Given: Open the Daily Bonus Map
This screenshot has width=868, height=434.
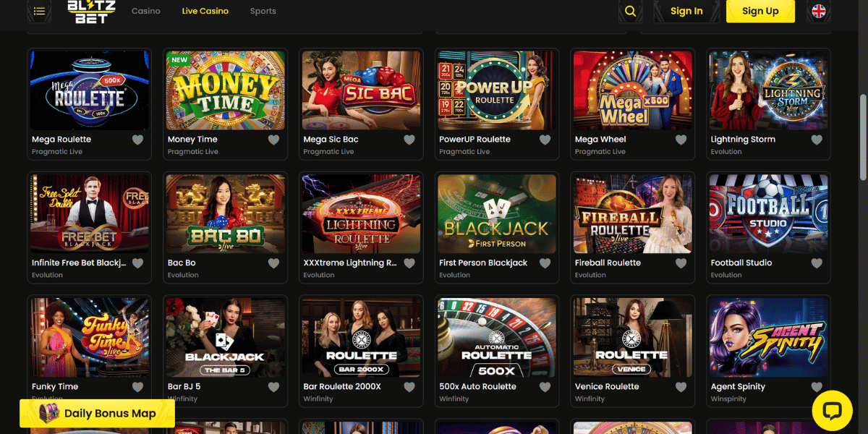Looking at the screenshot, I should pos(97,413).
